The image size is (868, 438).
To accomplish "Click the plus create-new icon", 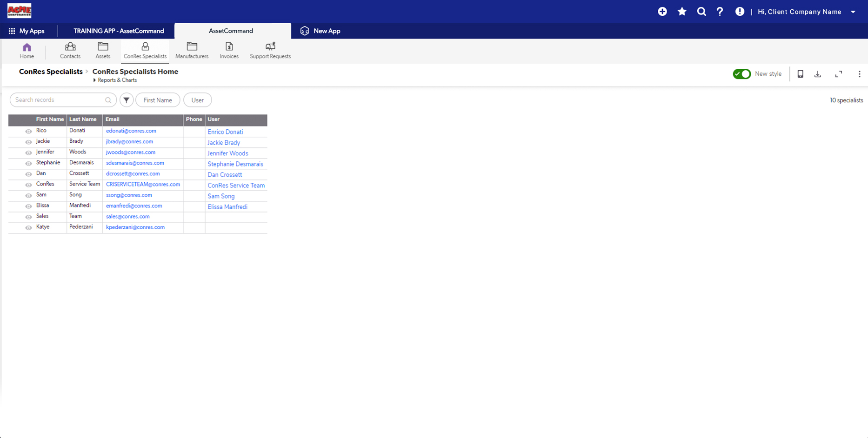I will [662, 12].
